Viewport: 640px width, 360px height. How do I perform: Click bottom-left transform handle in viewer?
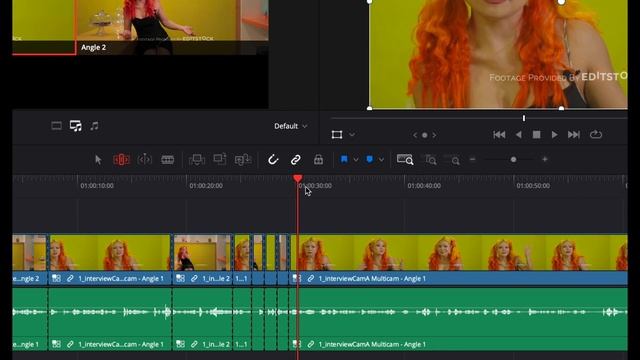[x=369, y=109]
